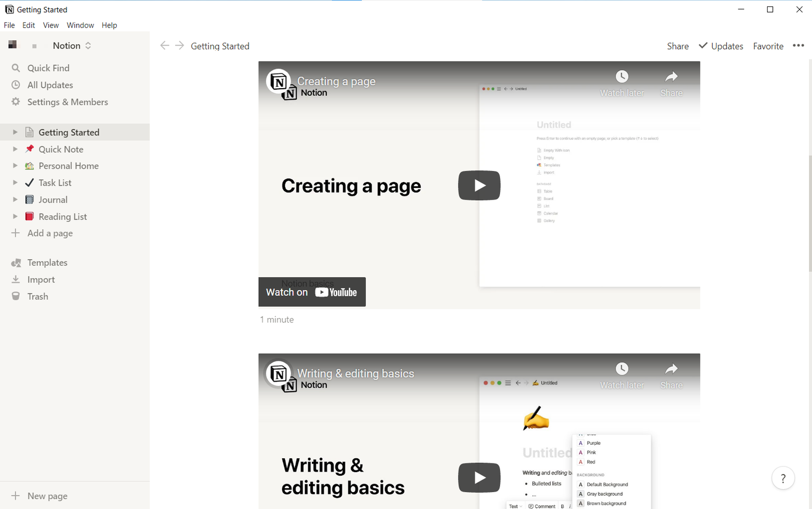Click Favorite in the top bar
The image size is (812, 509).
pyautogui.click(x=768, y=46)
